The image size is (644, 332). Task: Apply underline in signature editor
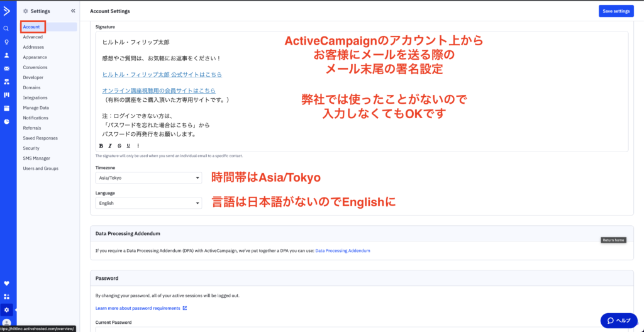(128, 145)
